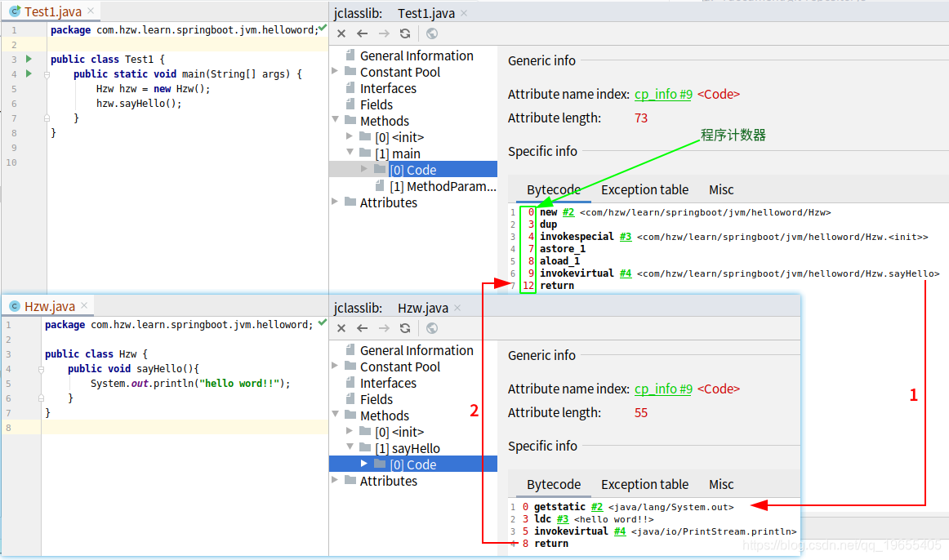This screenshot has height=560, width=949.
Task: Collapse Methods node in the Test1 tree
Action: pos(336,120)
